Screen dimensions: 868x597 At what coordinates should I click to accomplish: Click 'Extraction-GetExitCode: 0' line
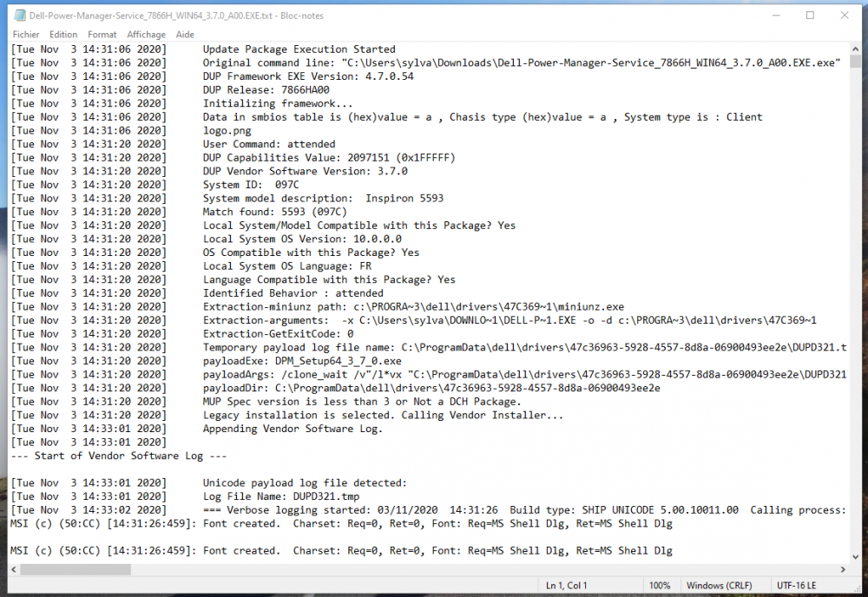[278, 333]
